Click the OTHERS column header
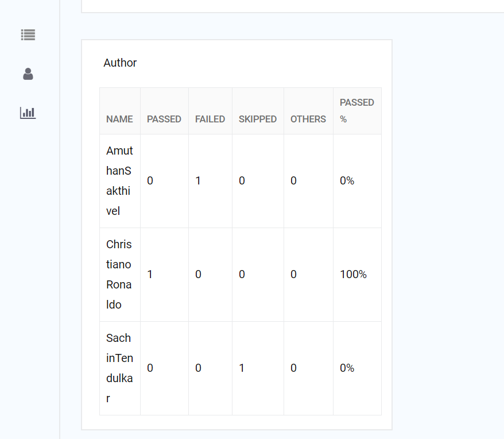Viewport: 504px width, 439px height. 308,119
